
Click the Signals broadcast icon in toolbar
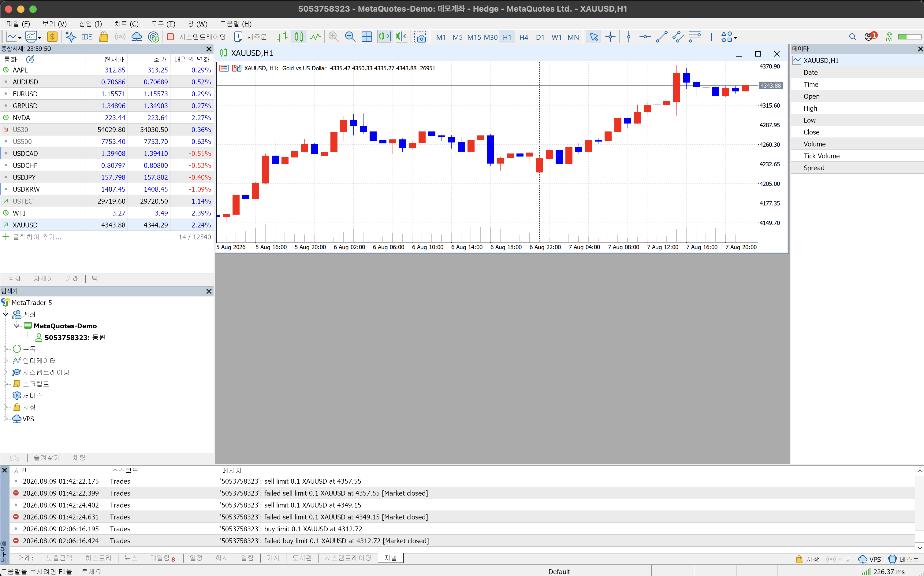pyautogui.click(x=120, y=37)
